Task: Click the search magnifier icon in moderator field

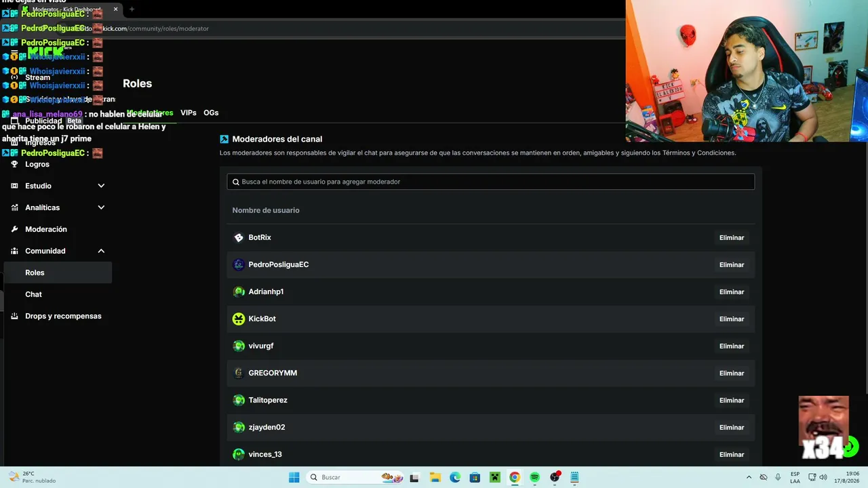Action: click(236, 182)
